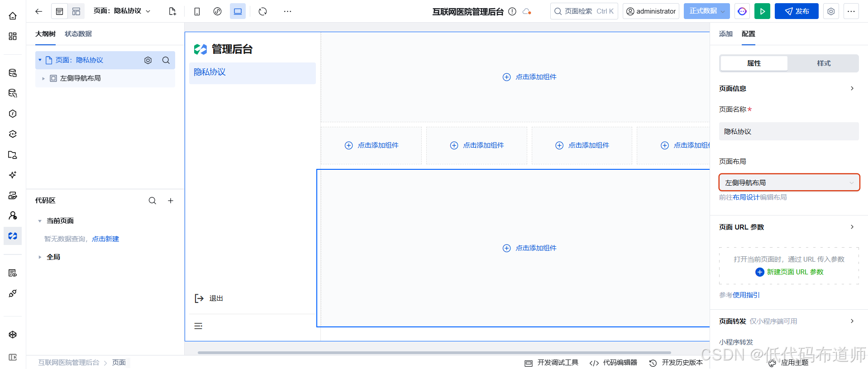This screenshot has width=868, height=369.
Task: Click the search icon in 代码区
Action: pos(153,201)
